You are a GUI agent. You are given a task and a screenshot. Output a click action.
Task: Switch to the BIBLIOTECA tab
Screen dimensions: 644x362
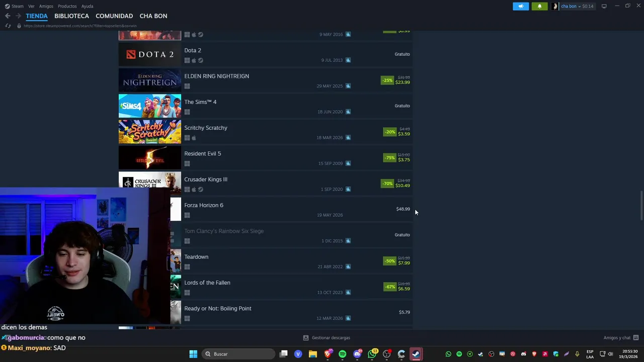71,16
